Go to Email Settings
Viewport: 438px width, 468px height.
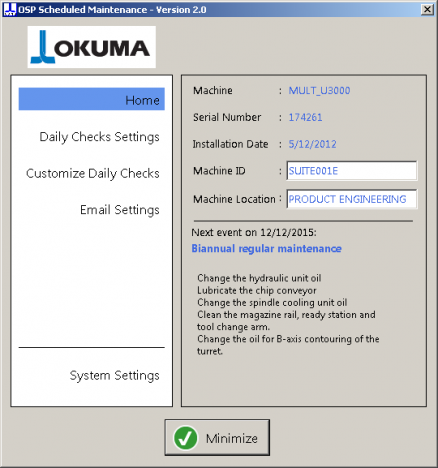120,210
